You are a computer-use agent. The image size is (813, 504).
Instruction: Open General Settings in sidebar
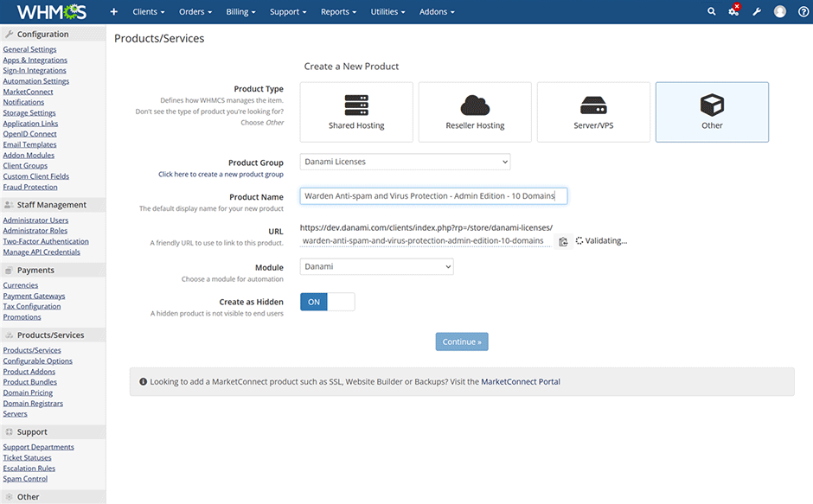pos(29,49)
